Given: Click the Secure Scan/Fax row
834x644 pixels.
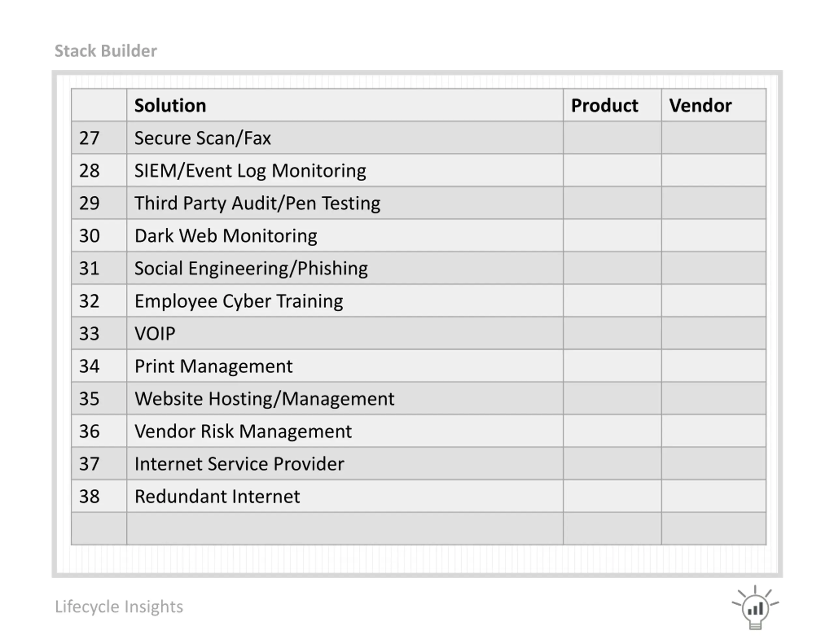Looking at the screenshot, I should click(x=419, y=138).
